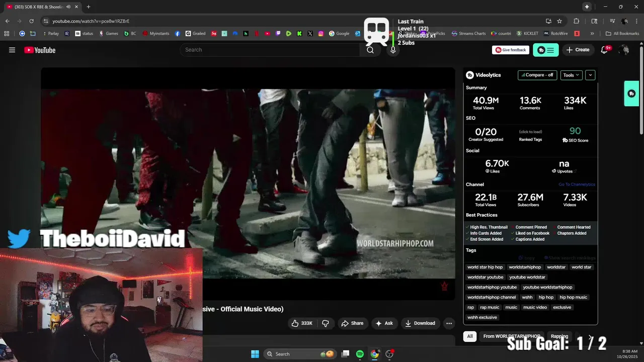
Task: Click the Windows Start button
Action: [x=255, y=354]
